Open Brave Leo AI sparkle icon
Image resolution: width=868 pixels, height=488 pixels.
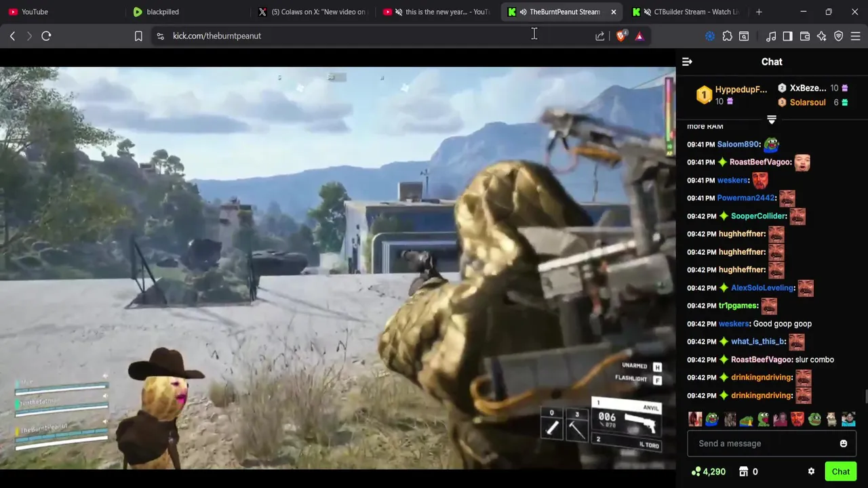click(x=822, y=36)
